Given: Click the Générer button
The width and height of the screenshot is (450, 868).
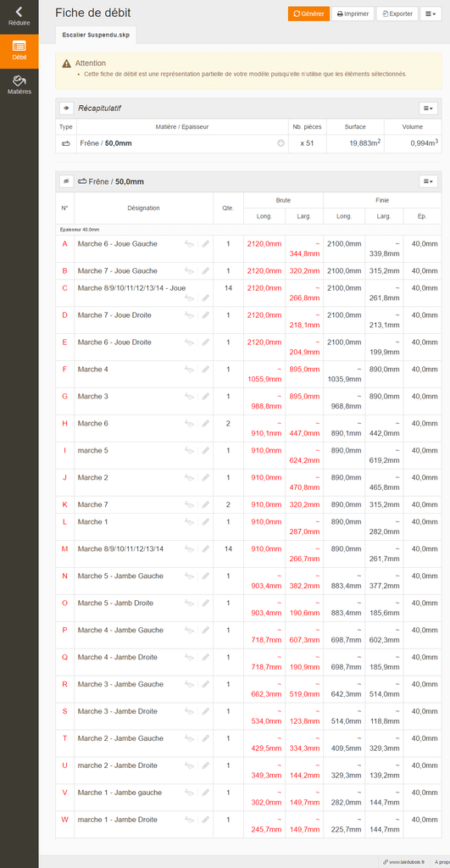Looking at the screenshot, I should [308, 14].
